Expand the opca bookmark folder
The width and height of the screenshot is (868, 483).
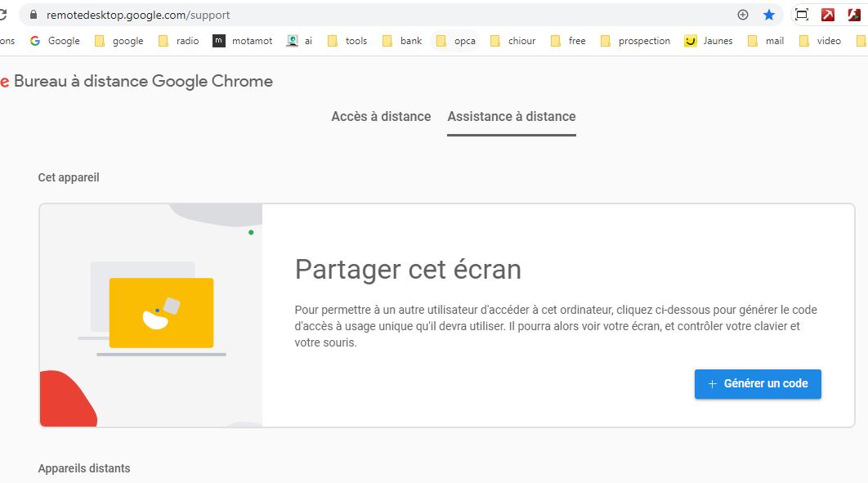click(x=456, y=41)
